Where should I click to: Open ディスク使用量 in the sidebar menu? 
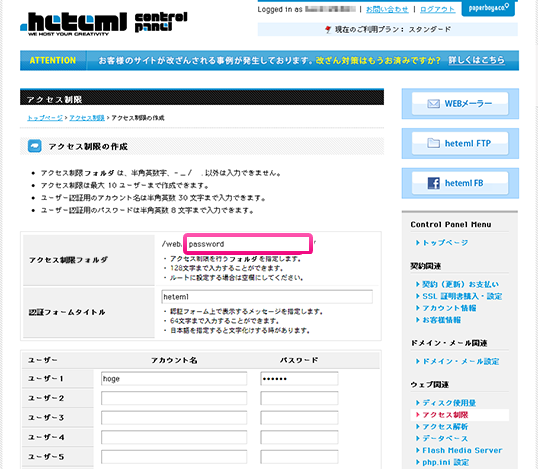pos(446,403)
